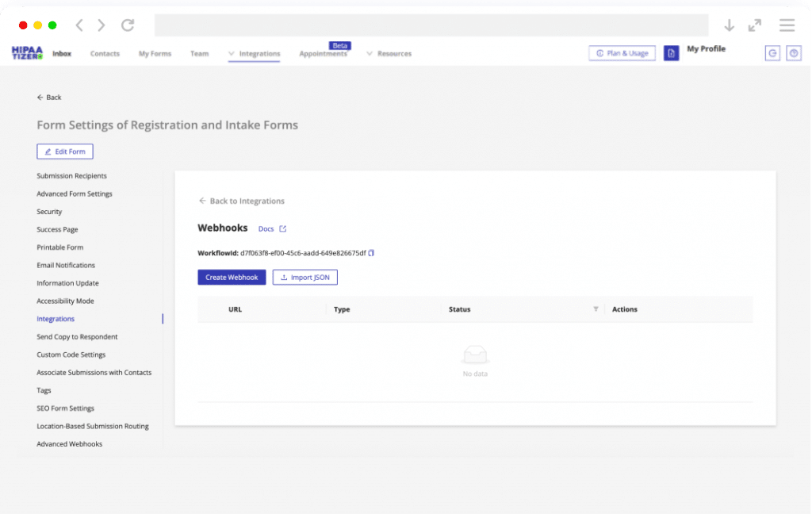
Task: Select Submission Recipients in sidebar
Action: click(x=71, y=175)
